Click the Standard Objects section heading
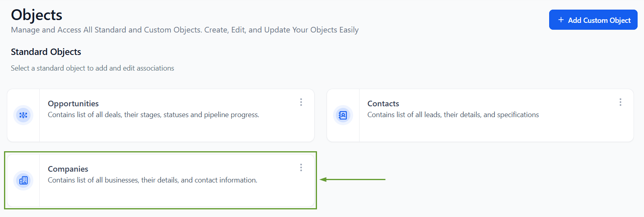This screenshot has width=644, height=217. click(46, 52)
